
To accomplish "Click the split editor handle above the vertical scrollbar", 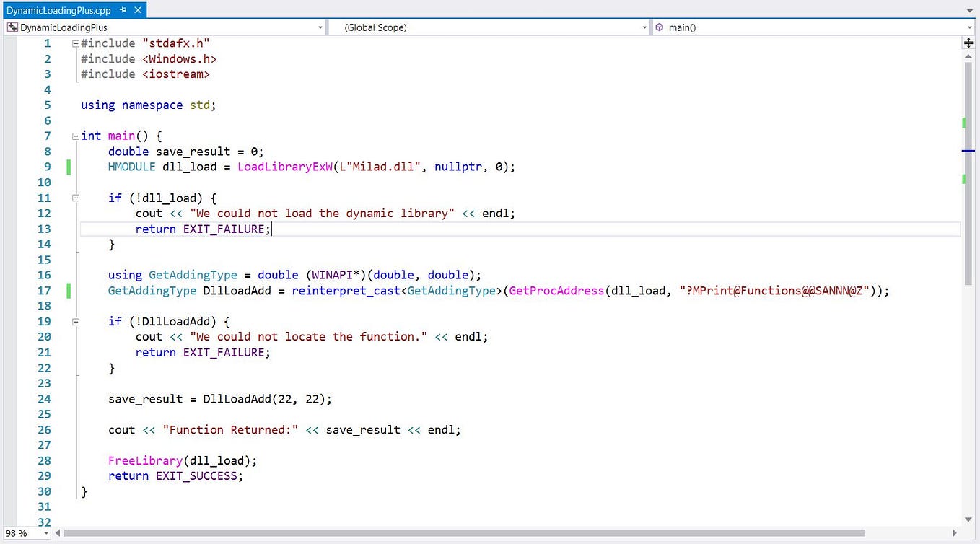I will (970, 43).
